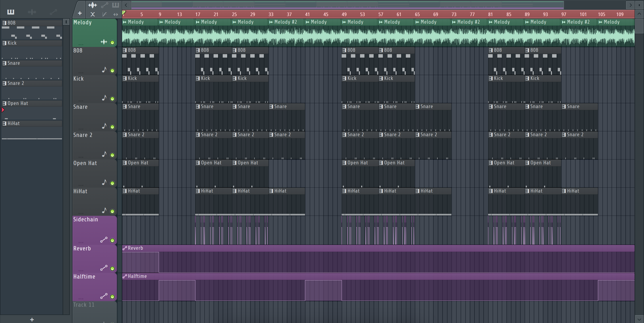Click the stretch arrows icon in playlist toolbar

(x=116, y=15)
